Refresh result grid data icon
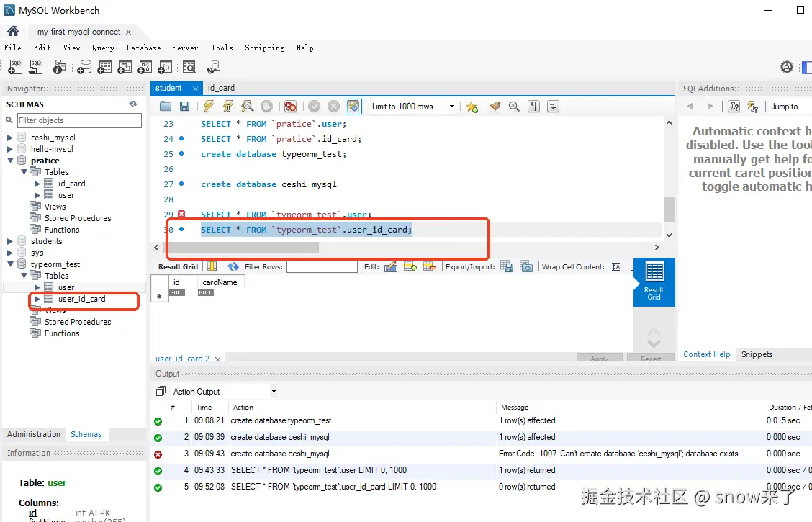Viewport: 812px width, 522px height. coord(233,266)
